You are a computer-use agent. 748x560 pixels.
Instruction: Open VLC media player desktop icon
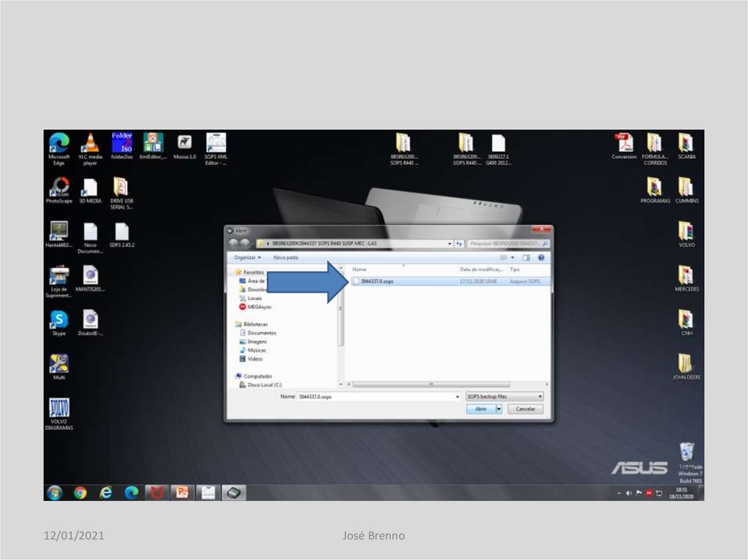coord(90,144)
